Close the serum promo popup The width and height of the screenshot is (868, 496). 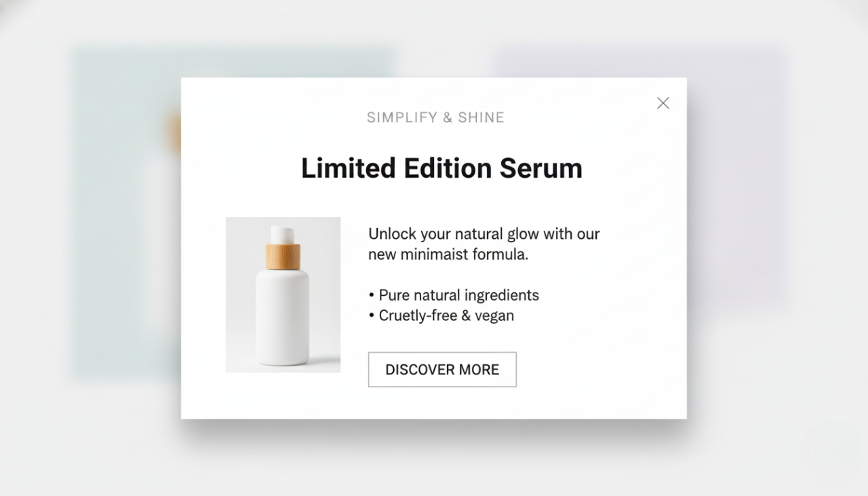(663, 103)
